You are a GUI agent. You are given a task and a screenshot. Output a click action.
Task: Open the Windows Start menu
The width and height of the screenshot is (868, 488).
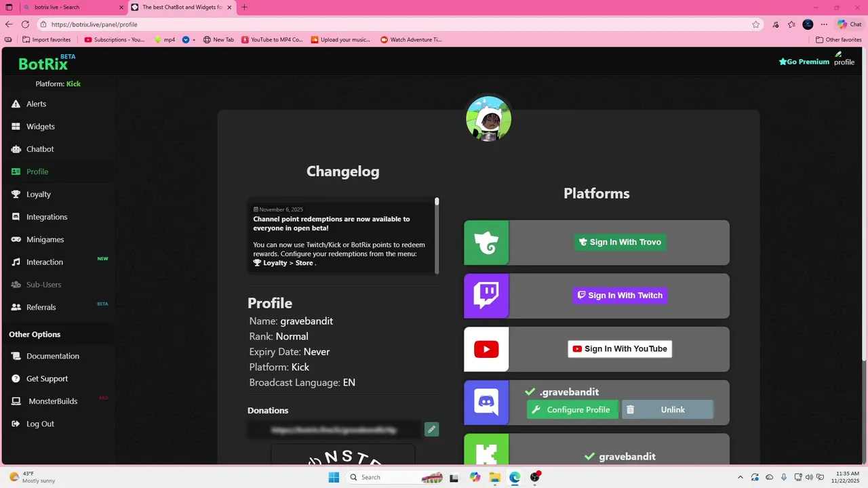[x=334, y=477]
